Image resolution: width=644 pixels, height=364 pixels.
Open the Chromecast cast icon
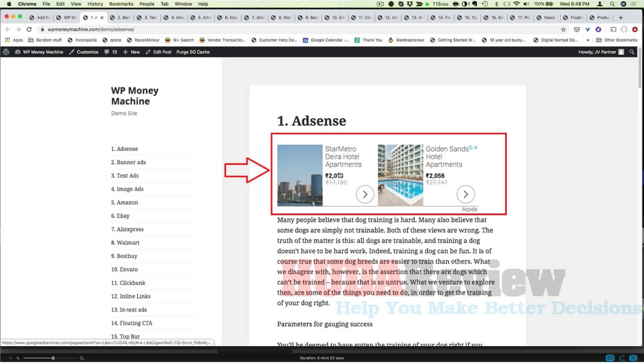tap(613, 29)
